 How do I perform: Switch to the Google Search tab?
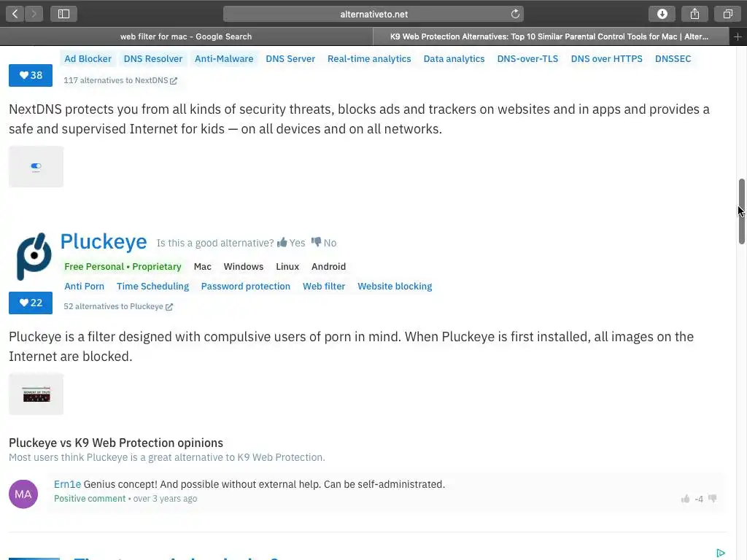tap(186, 36)
